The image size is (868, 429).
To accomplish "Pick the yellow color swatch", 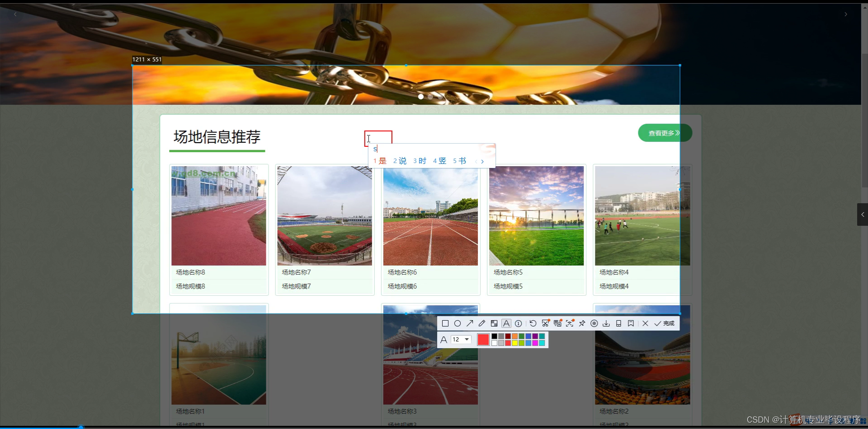I will 514,343.
